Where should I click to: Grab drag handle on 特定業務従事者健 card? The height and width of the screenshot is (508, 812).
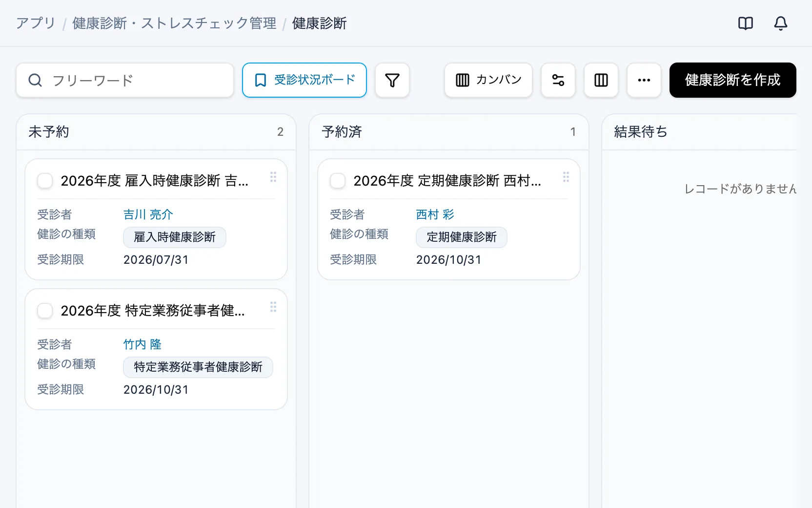point(273,307)
